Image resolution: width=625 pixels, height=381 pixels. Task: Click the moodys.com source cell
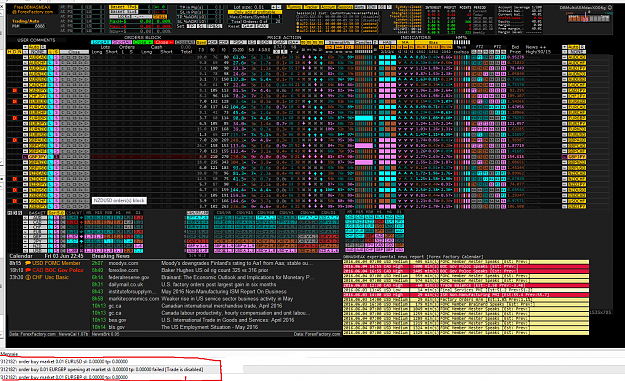[x=123, y=263]
